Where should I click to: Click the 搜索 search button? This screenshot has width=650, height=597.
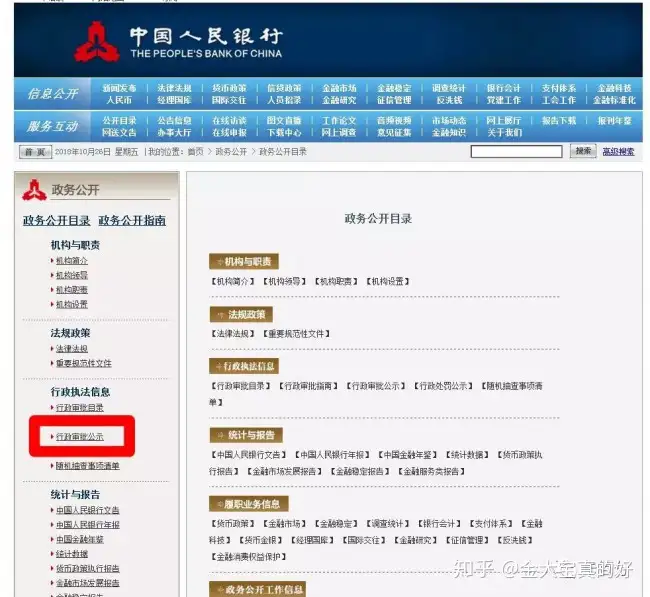583,151
